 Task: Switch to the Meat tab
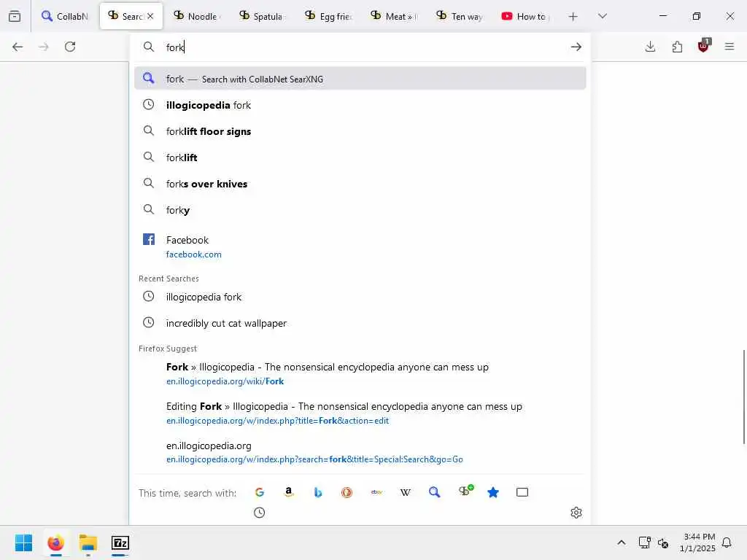[x=393, y=16]
